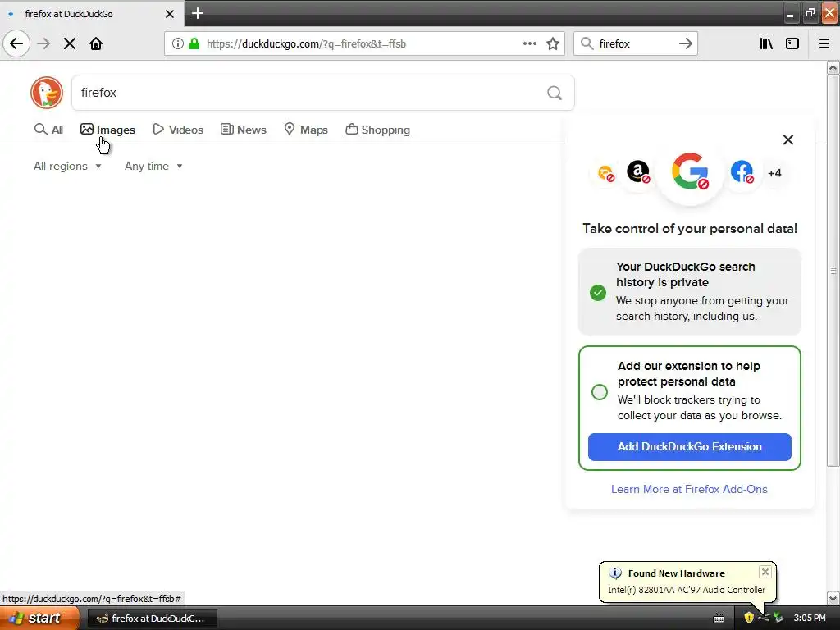
Task: Open the Library bookmarks icon
Action: [x=766, y=43]
